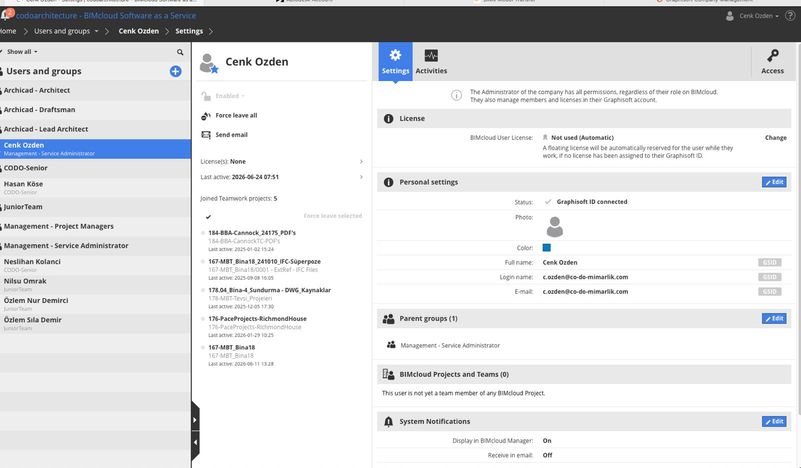Click the administrator info circle icon
The width and height of the screenshot is (801, 468).
(x=456, y=96)
